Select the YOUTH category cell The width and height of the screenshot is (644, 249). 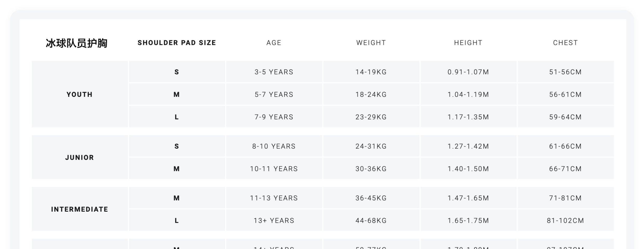(x=79, y=94)
